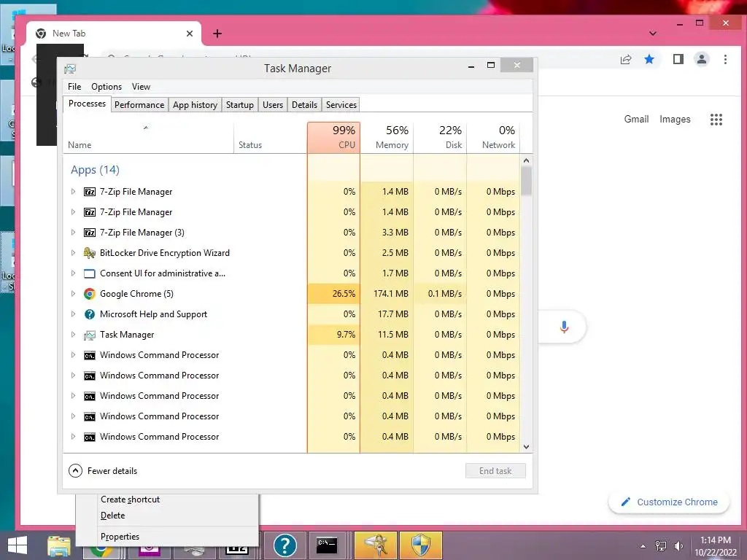Click the process list scrollbar up arrow
This screenshot has height=560, width=747.
(x=526, y=160)
